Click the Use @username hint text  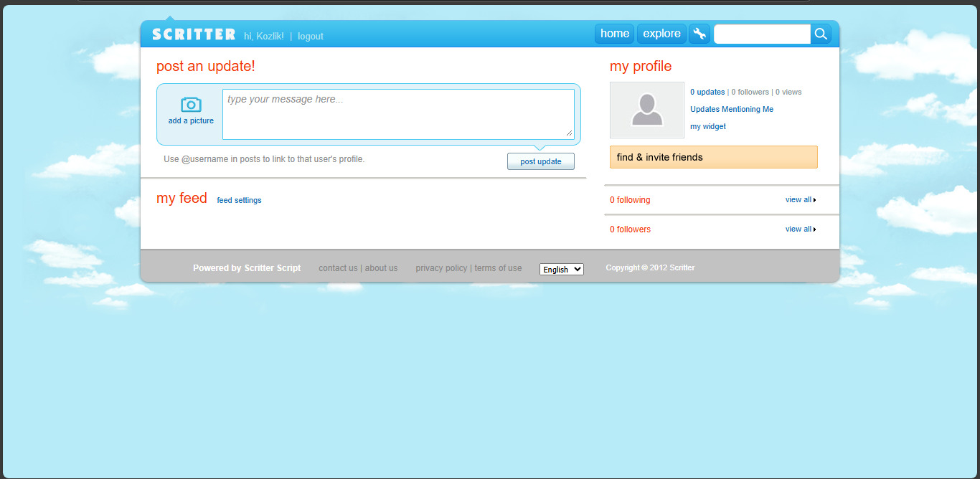pyautogui.click(x=264, y=159)
